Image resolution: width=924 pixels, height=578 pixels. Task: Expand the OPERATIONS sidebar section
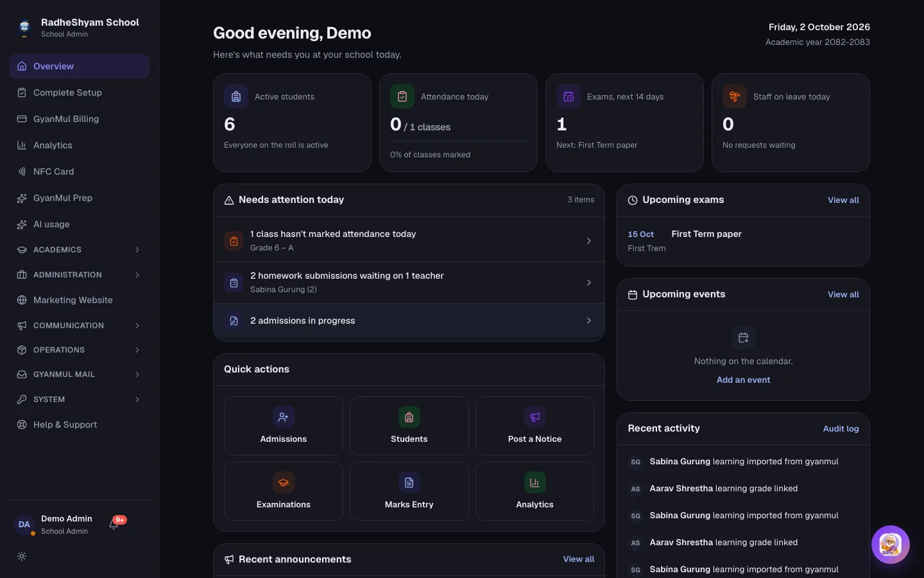click(x=80, y=350)
